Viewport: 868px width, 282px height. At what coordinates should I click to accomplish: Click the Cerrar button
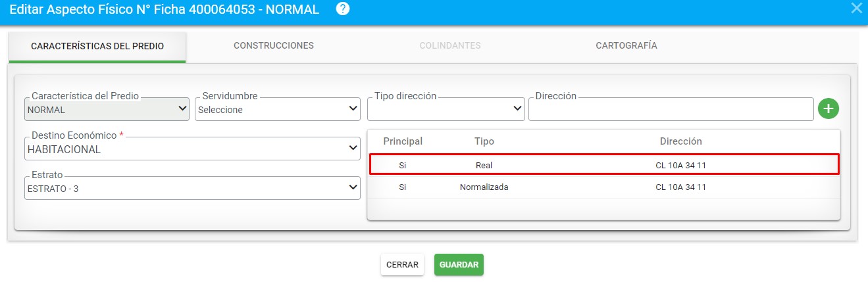tap(402, 264)
